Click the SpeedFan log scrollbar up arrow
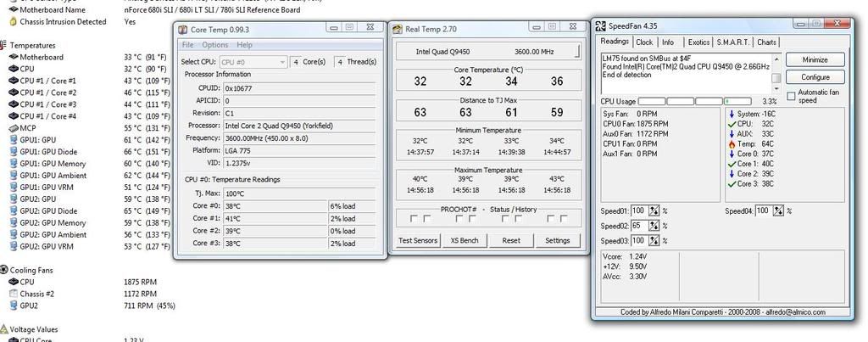Image resolution: width=868 pixels, height=342 pixels. (776, 59)
